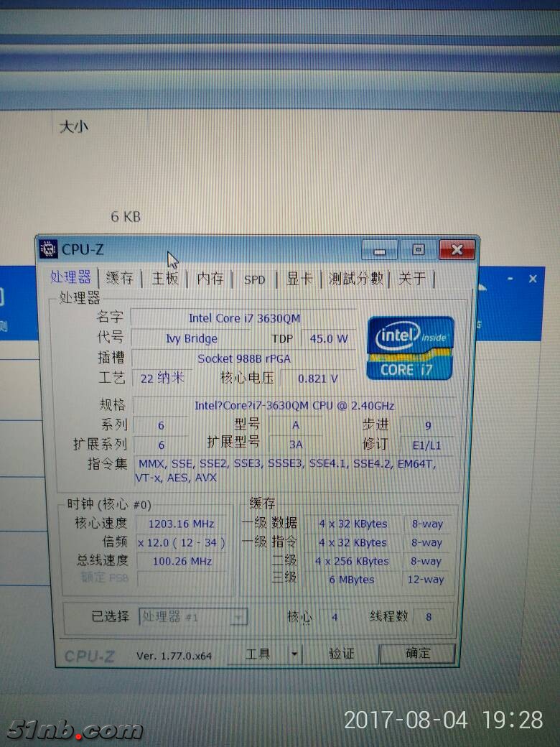Open the 内存 tab
This screenshot has height=747, width=560.
point(210,279)
